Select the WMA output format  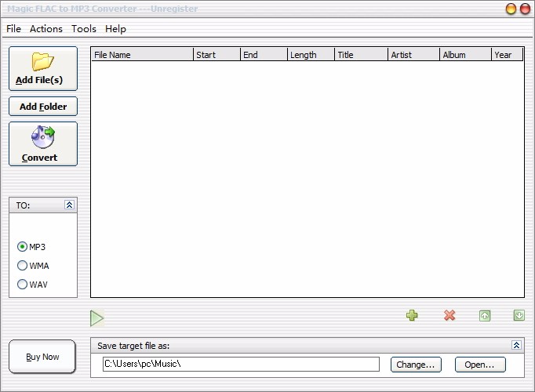33,266
